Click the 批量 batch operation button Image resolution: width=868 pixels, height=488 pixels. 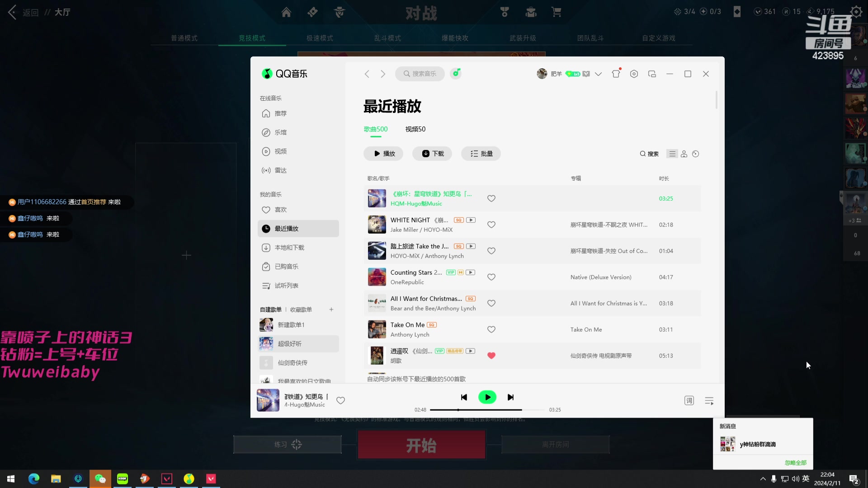(x=481, y=154)
